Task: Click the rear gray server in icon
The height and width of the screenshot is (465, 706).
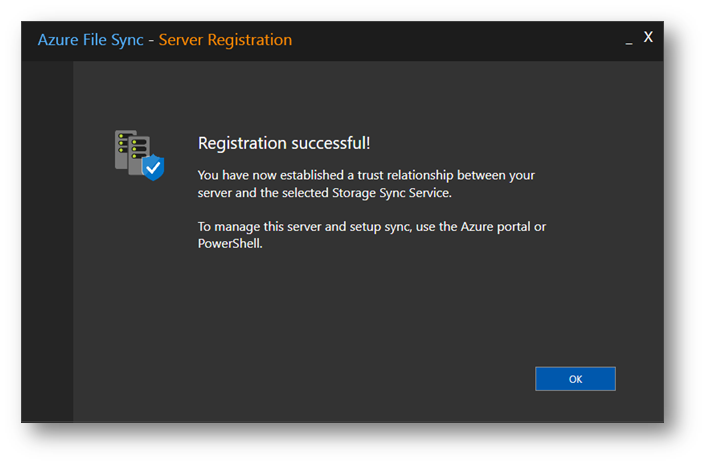Action: pos(122,150)
